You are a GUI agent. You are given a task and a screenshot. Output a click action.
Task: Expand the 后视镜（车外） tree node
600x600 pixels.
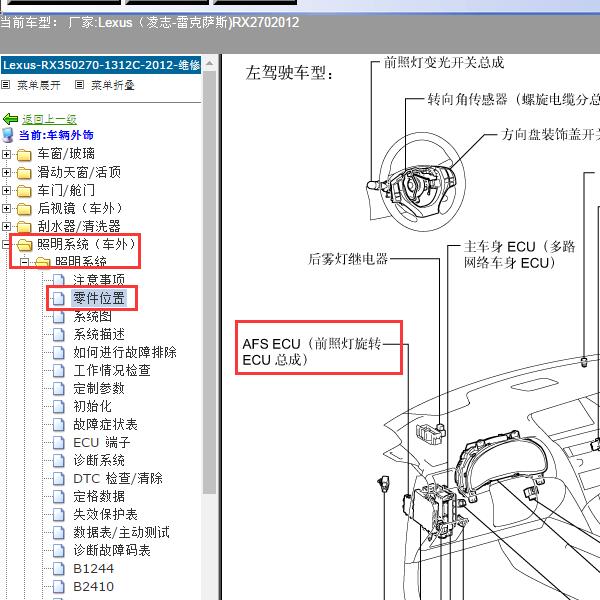(x=6, y=208)
